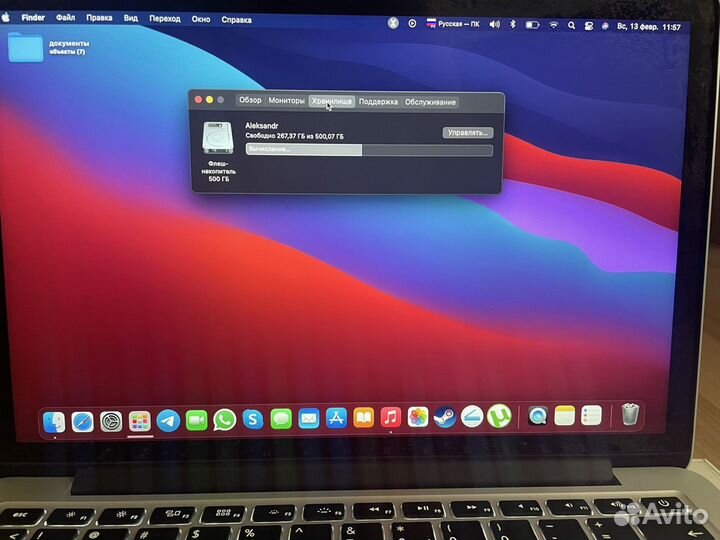Launch Steam from the Dock
The height and width of the screenshot is (540, 720).
click(444, 416)
